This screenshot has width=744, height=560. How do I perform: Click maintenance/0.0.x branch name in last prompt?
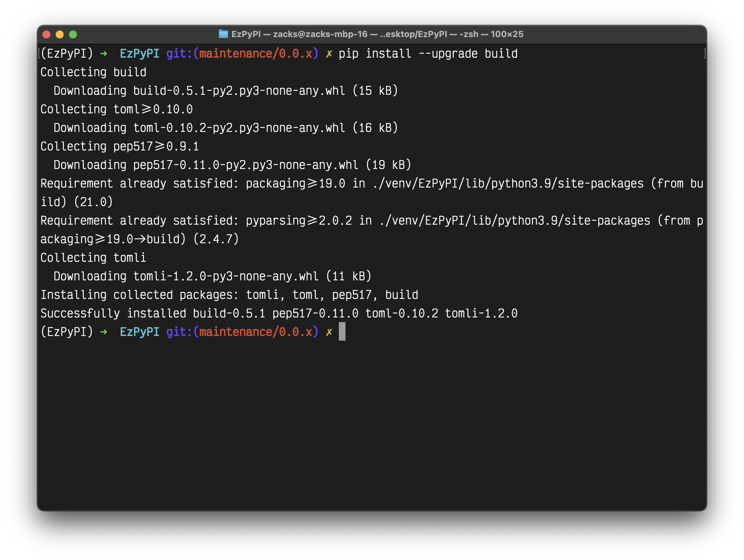pyautogui.click(x=256, y=332)
